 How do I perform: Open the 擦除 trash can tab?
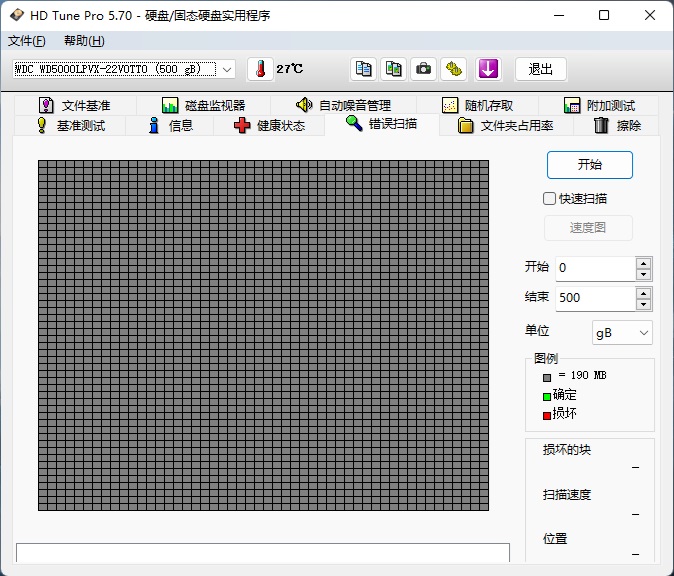(x=616, y=126)
